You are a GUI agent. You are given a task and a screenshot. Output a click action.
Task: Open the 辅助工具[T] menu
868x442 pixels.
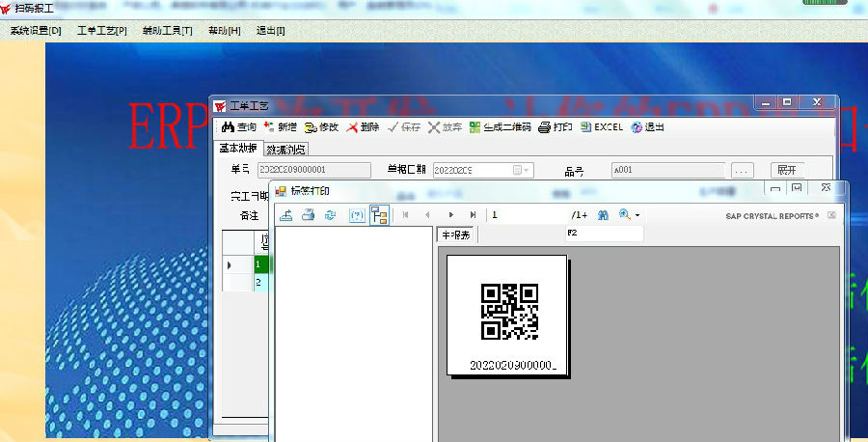coord(167,31)
